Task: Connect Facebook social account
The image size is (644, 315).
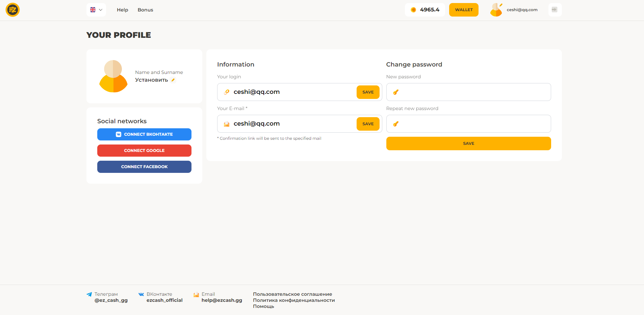Action: (144, 167)
